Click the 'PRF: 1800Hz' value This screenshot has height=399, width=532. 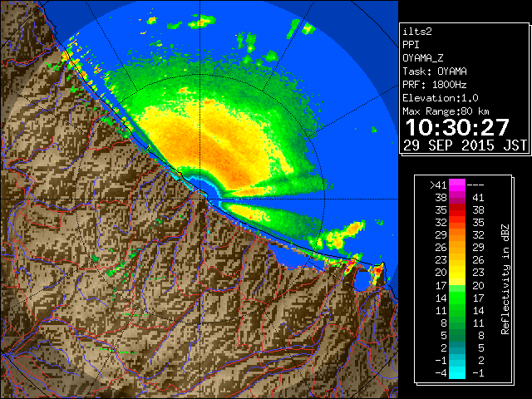435,85
